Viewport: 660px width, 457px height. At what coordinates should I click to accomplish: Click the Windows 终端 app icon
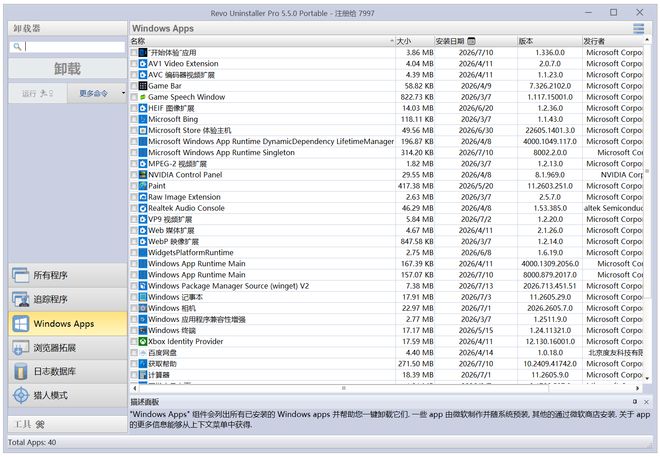click(x=143, y=330)
